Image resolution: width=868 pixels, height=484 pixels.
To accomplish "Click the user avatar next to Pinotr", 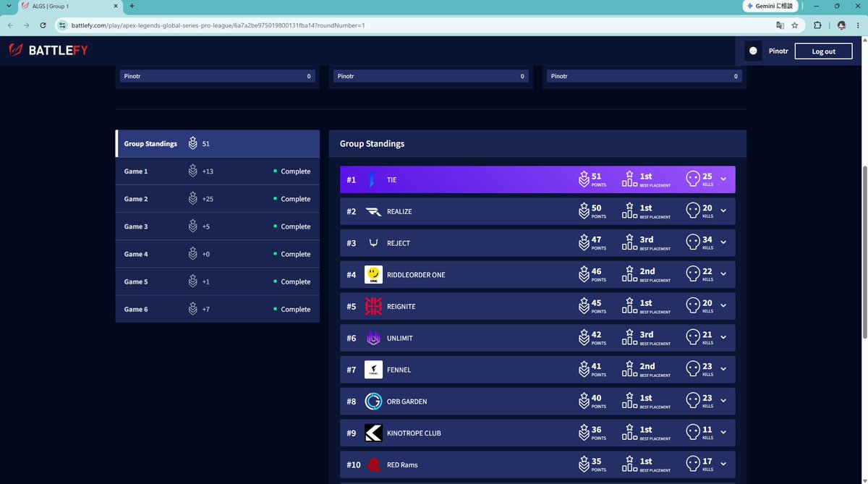I will tap(753, 51).
